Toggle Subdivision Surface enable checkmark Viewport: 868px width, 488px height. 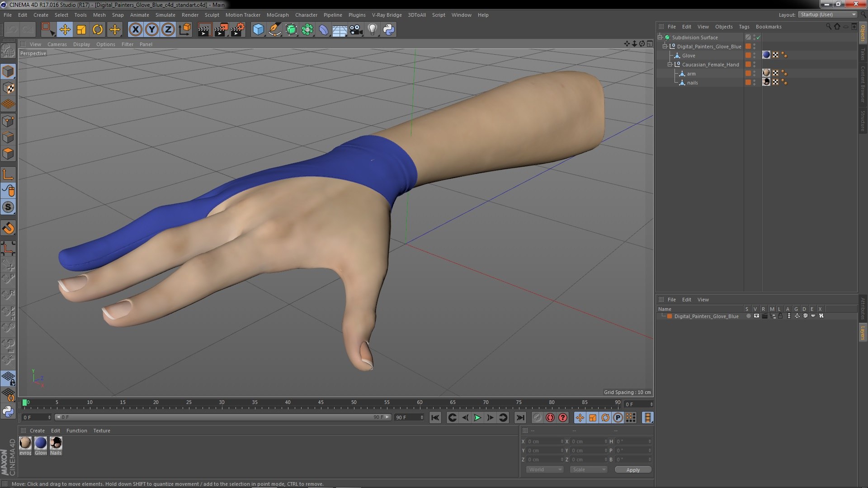click(x=759, y=38)
